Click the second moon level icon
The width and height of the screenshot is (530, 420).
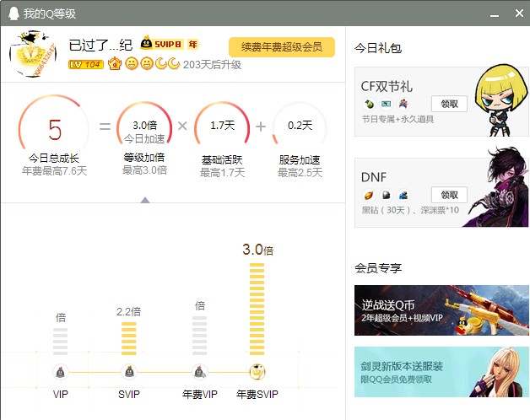(x=174, y=63)
